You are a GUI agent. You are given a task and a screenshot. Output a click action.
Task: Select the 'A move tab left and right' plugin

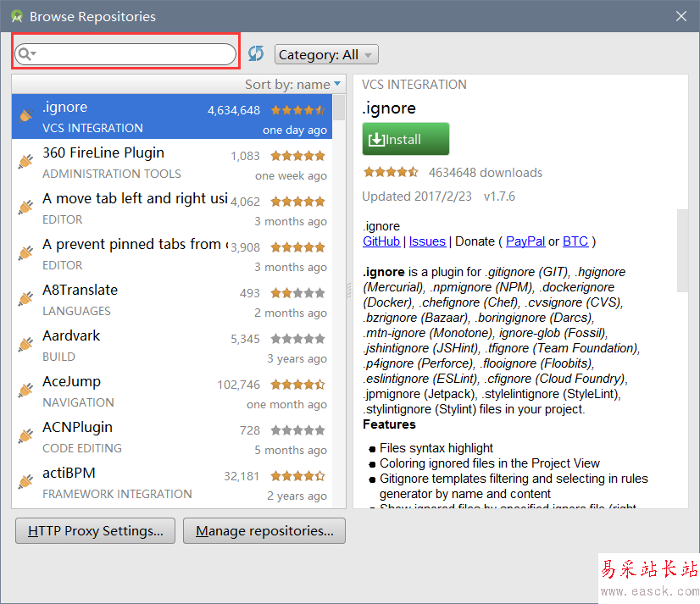point(172,208)
